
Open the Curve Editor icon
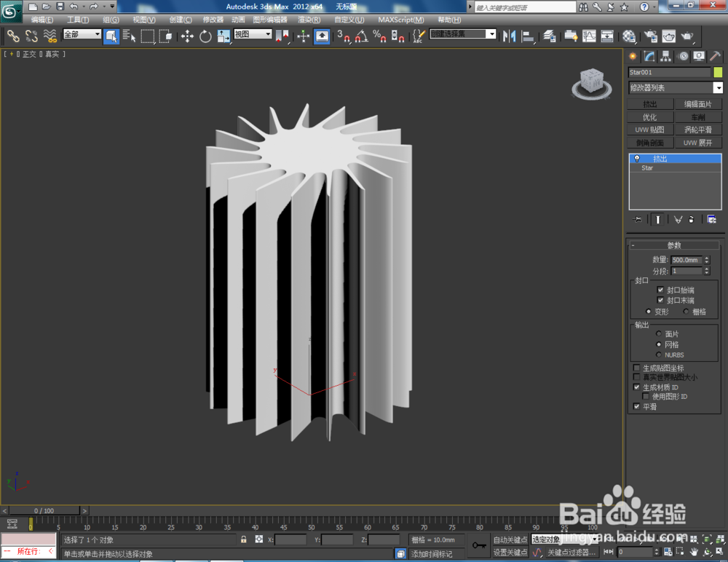tap(589, 36)
